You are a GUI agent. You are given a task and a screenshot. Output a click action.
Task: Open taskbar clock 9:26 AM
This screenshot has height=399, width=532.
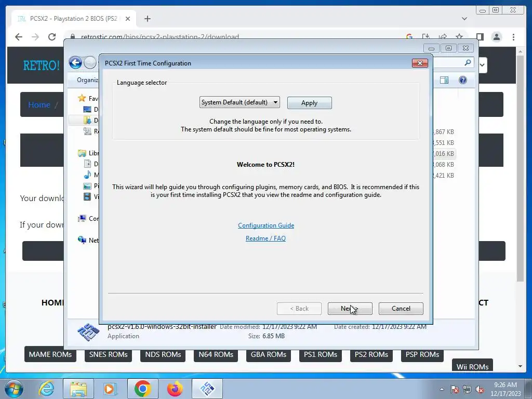505,389
